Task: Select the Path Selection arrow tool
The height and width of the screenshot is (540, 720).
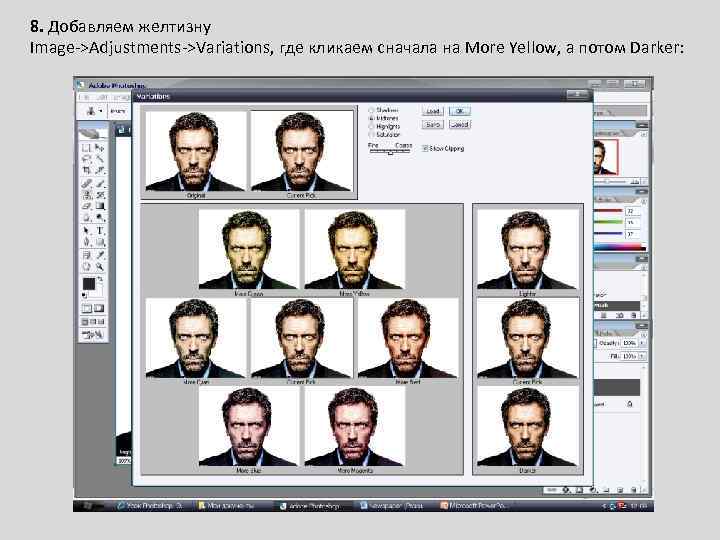Action: click(86, 231)
